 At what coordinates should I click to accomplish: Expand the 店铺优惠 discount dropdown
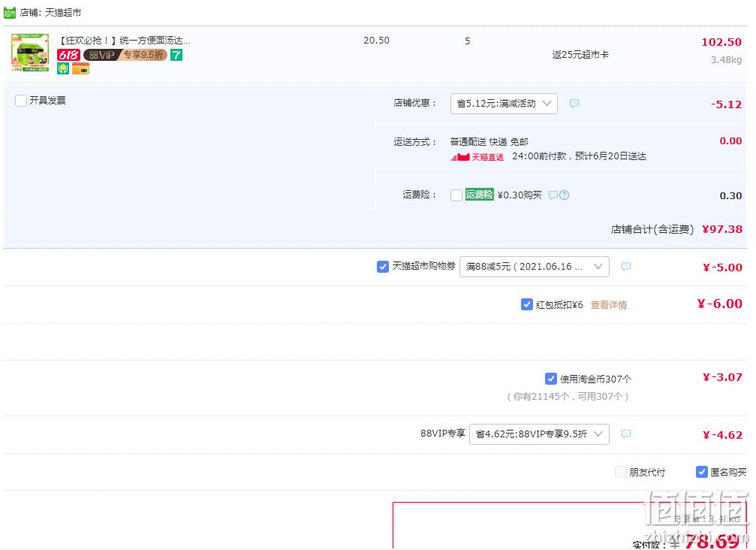click(504, 103)
